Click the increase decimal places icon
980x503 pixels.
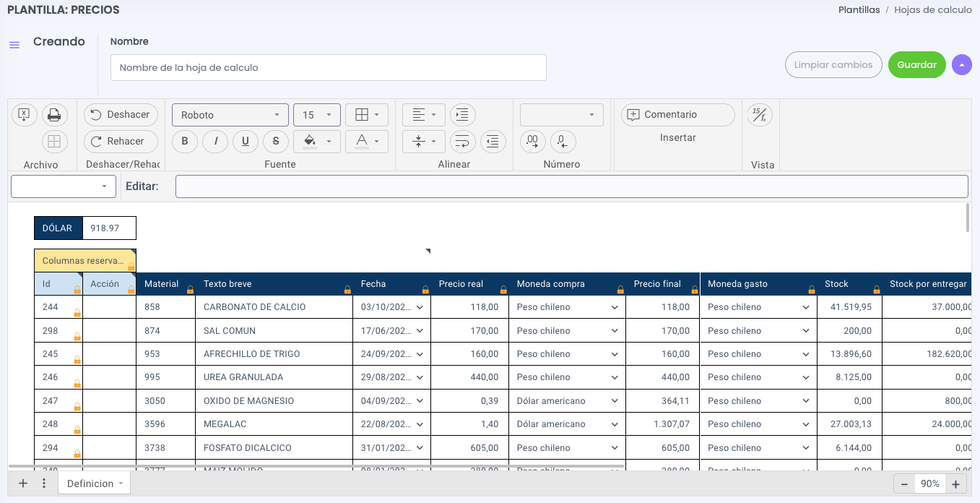click(x=533, y=142)
